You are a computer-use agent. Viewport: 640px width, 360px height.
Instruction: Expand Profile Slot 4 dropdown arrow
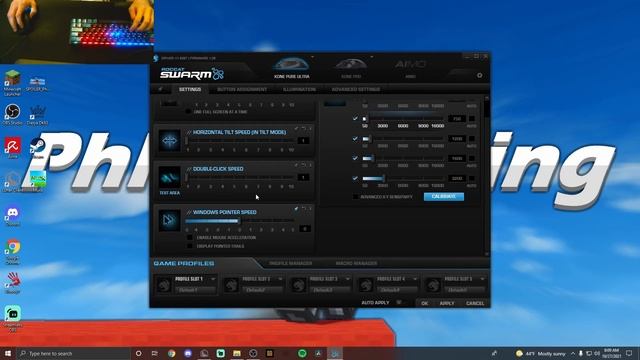point(415,279)
